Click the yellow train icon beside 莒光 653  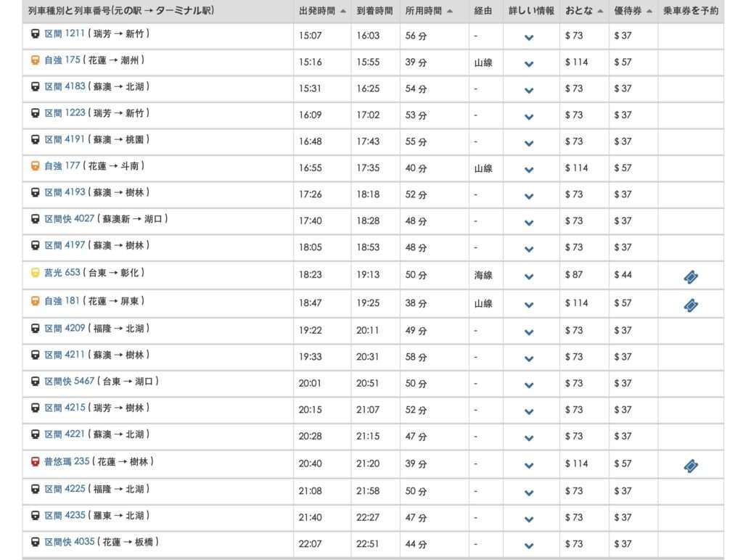click(35, 273)
